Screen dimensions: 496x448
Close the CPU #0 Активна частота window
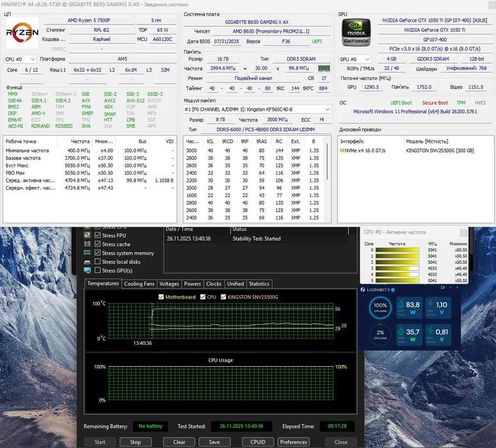click(x=463, y=232)
